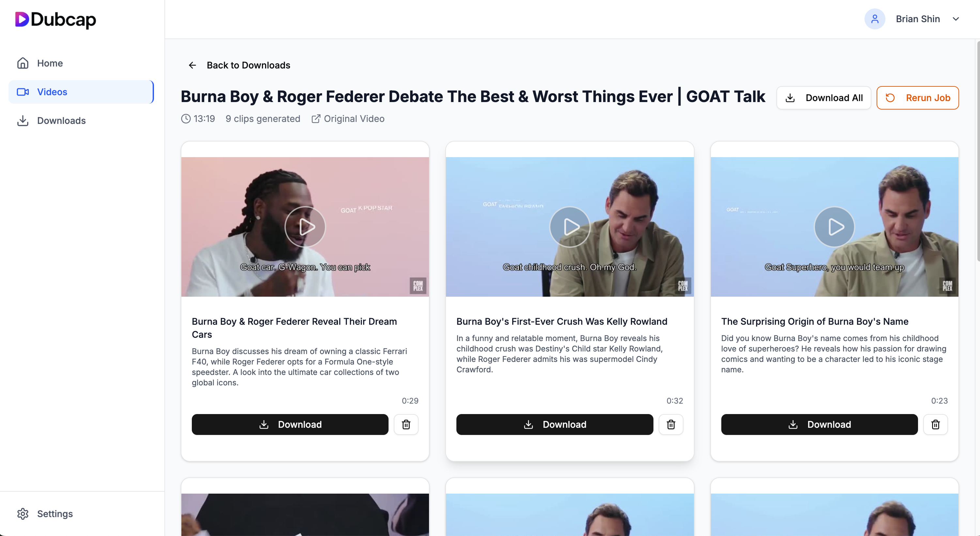Screen dimensions: 980x536
Task: Play the Dream Cars clip
Action: (305, 227)
